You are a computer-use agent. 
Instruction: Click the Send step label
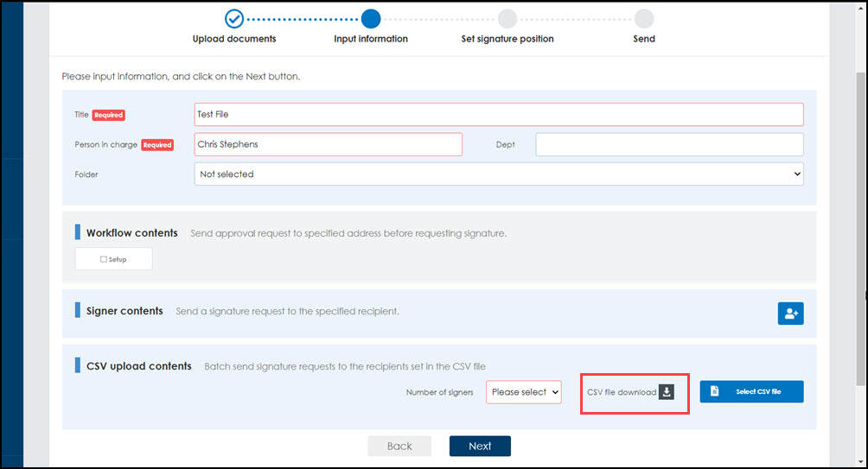(x=644, y=39)
